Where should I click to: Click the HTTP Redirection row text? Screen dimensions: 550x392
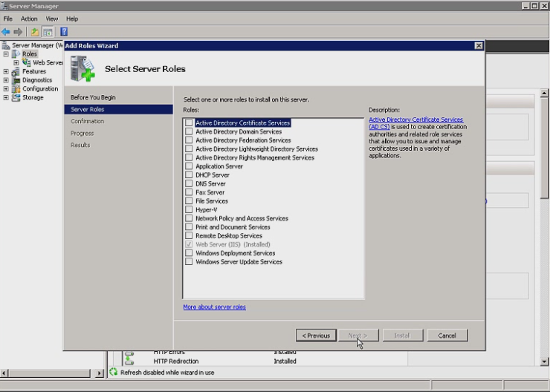click(x=176, y=361)
